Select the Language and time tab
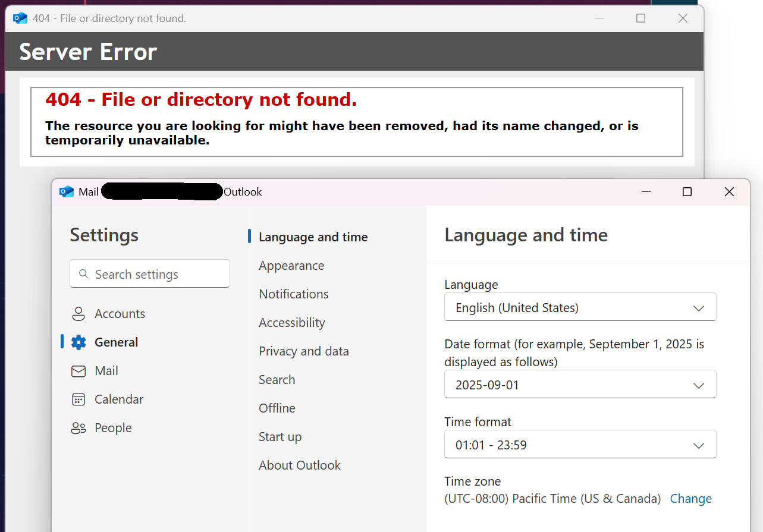 point(313,237)
